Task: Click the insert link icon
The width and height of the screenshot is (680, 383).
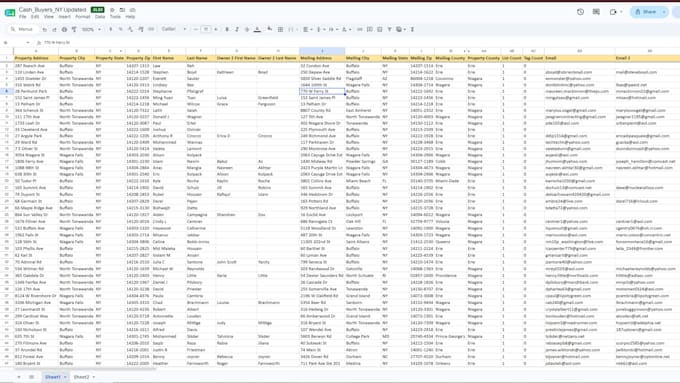Action: [x=360, y=29]
